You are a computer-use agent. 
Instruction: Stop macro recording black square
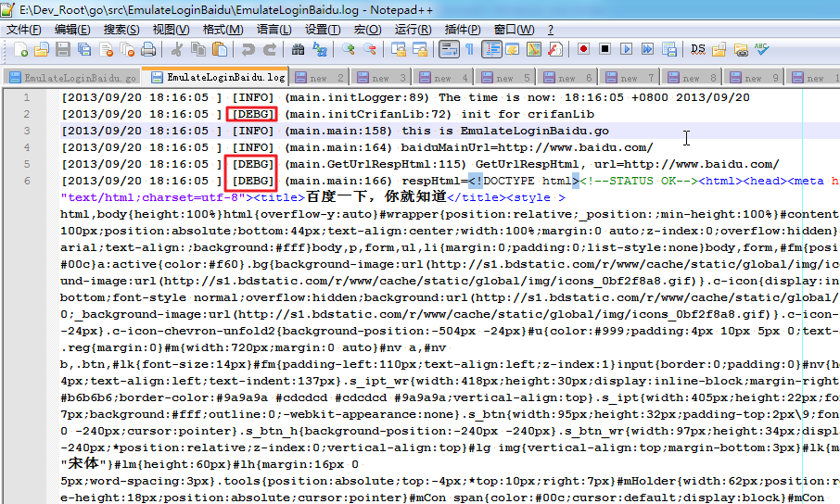(605, 49)
